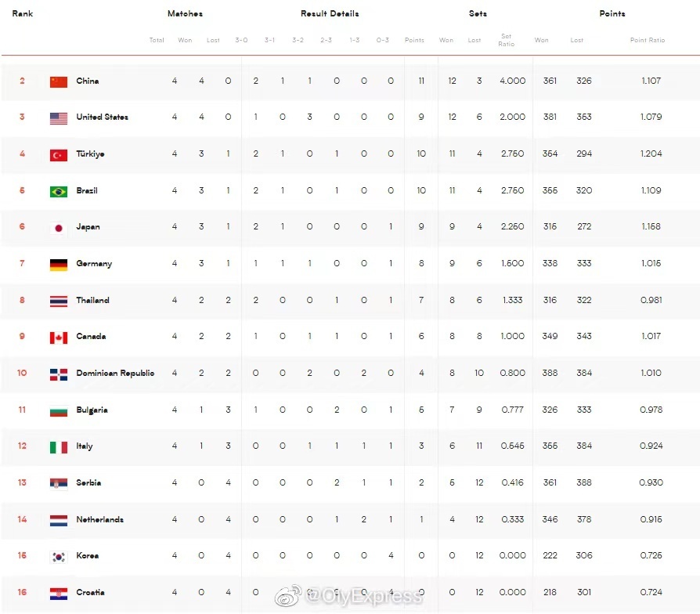This screenshot has height=614, width=700.
Task: Click the 3-0 results column header
Action: 241,40
